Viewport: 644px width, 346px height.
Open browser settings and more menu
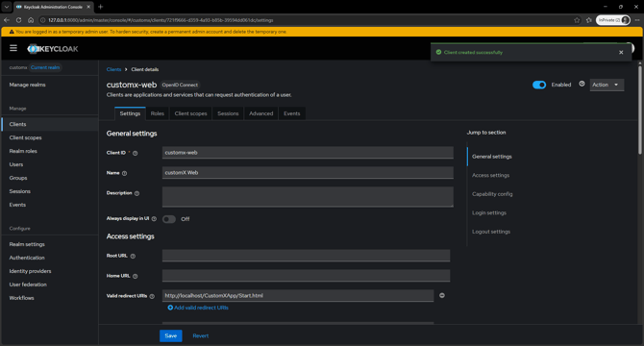point(637,20)
